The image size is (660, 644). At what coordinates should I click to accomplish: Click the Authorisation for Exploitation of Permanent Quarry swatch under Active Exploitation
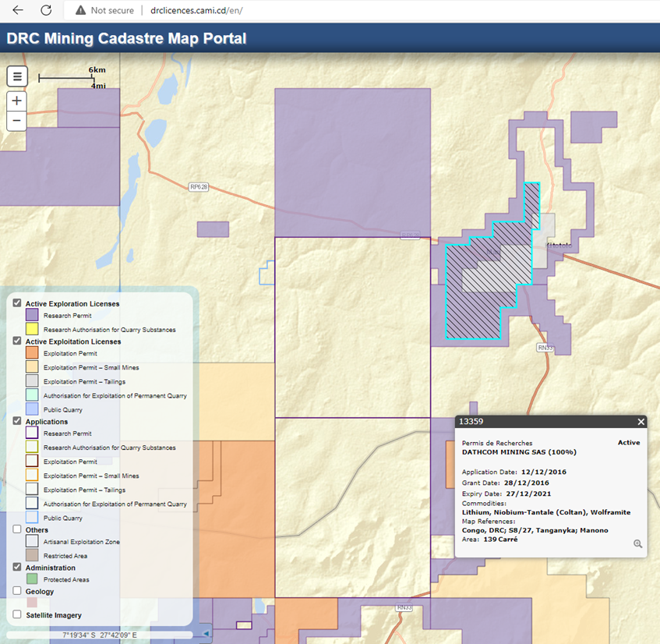[32, 395]
